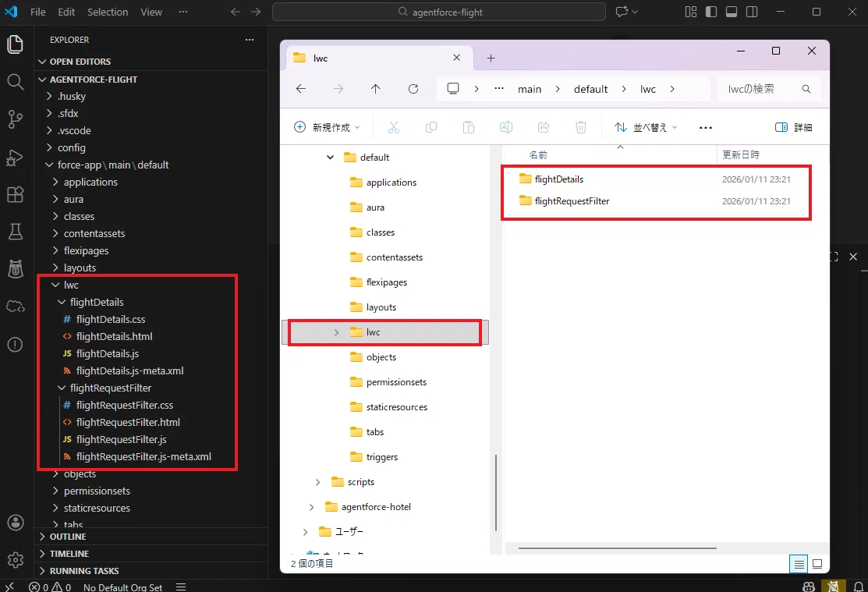Open the Selection menu
The image size is (868, 592).
108,12
